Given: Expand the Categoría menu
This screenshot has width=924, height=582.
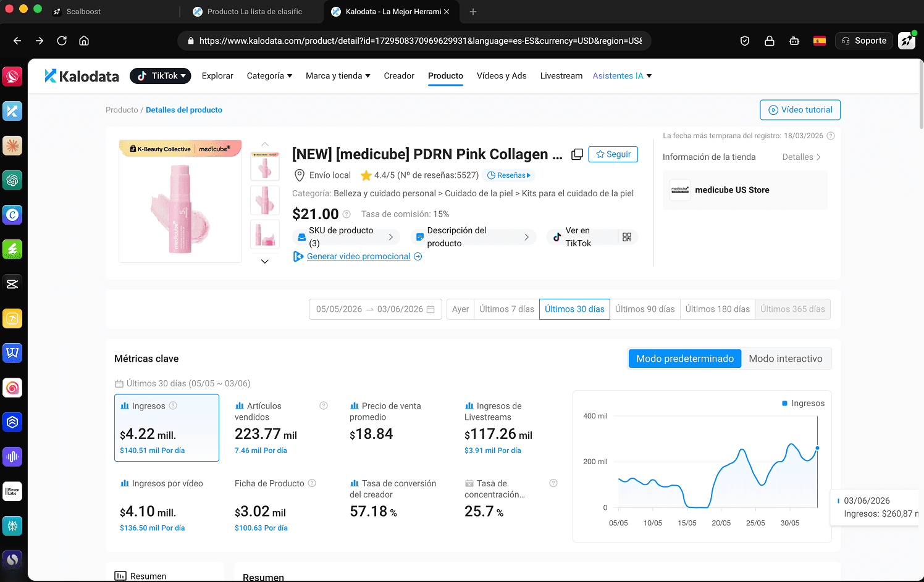Looking at the screenshot, I should point(269,76).
